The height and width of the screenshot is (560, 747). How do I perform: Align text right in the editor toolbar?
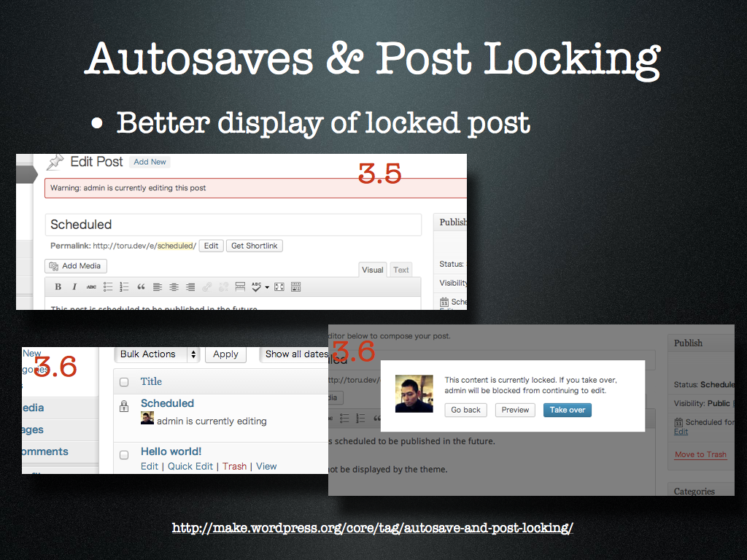click(x=190, y=287)
